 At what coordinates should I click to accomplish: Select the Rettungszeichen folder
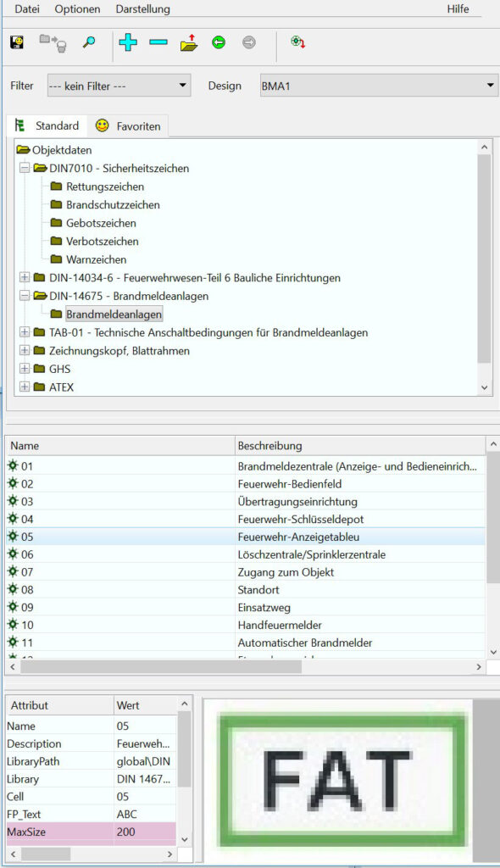(105, 186)
